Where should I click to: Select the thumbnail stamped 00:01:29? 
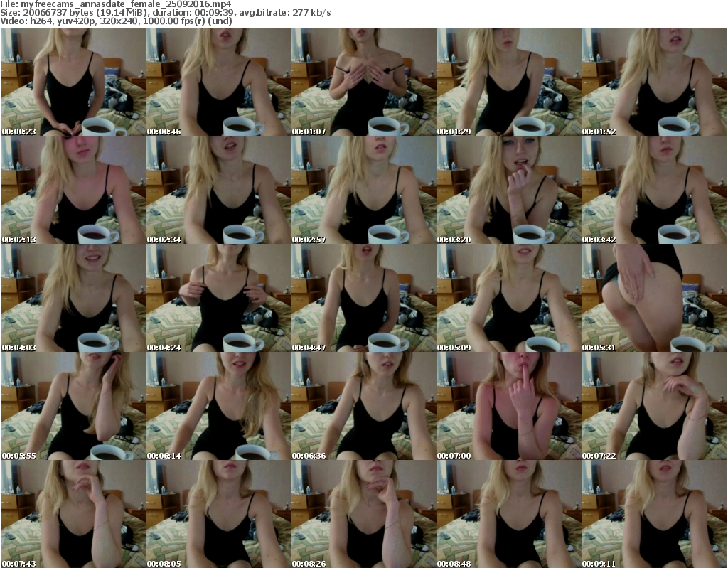509,82
